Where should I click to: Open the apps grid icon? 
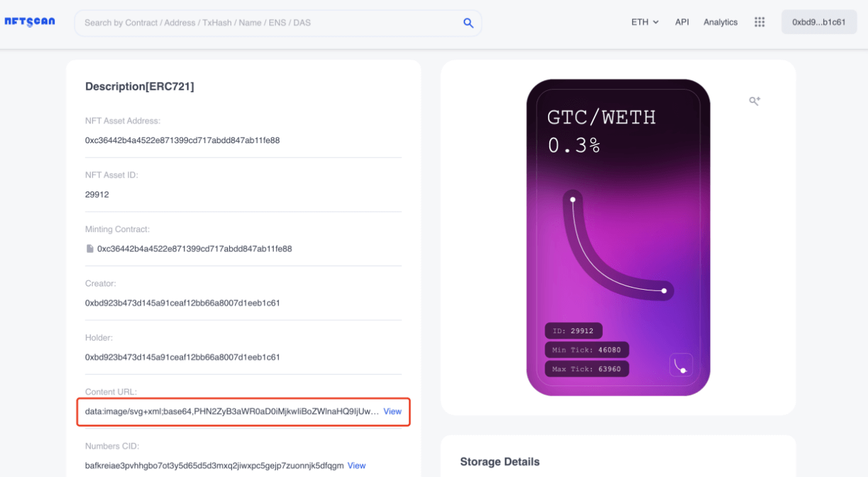tap(759, 22)
